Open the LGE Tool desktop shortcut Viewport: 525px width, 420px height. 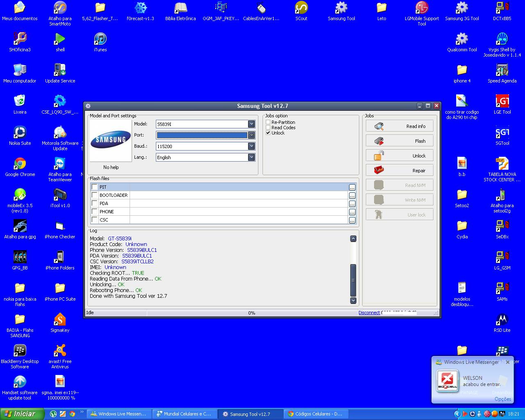point(502,105)
